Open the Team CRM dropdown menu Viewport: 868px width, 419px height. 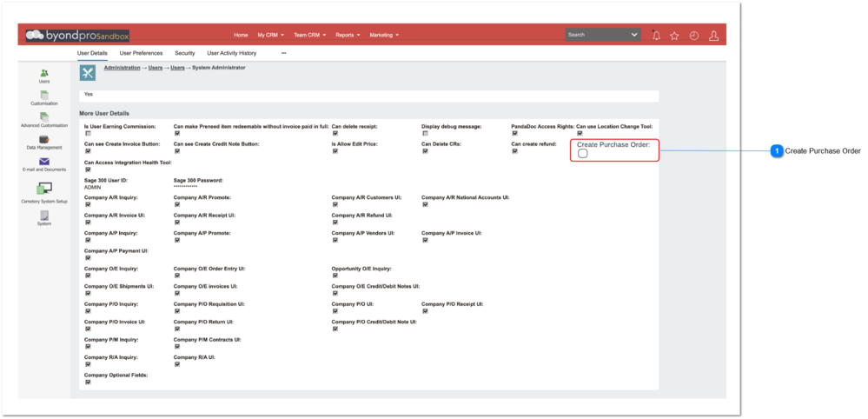point(309,35)
